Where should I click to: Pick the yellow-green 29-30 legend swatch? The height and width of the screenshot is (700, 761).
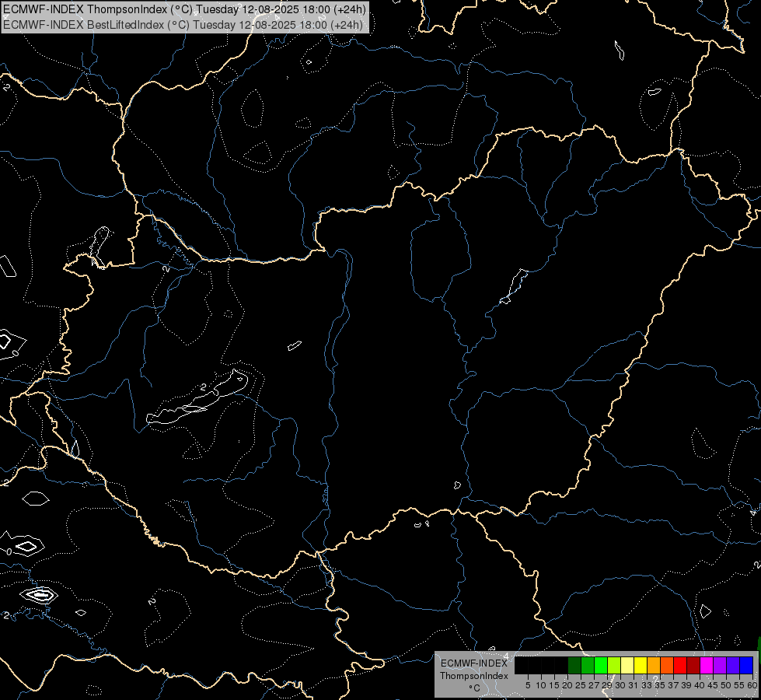click(x=614, y=665)
